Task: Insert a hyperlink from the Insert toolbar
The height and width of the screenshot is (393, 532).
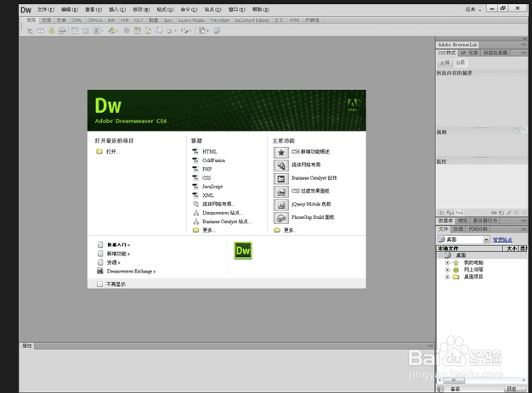Action: 30,31
